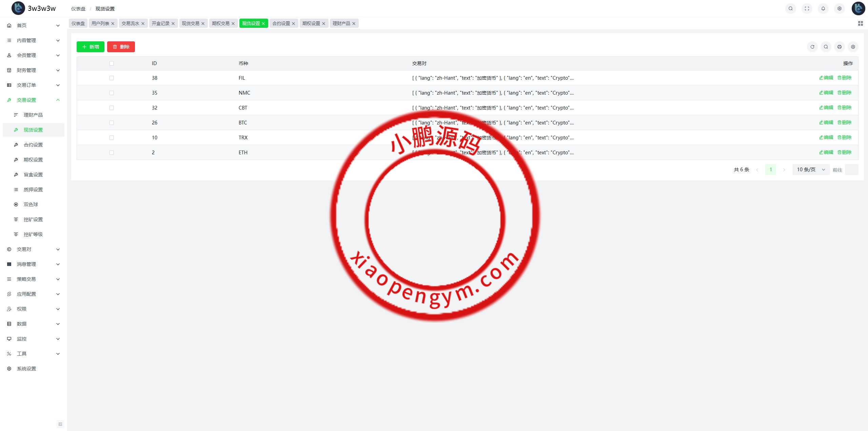This screenshot has height=431, width=868.
Task: Click the 新增 button to add entry
Action: 90,47
